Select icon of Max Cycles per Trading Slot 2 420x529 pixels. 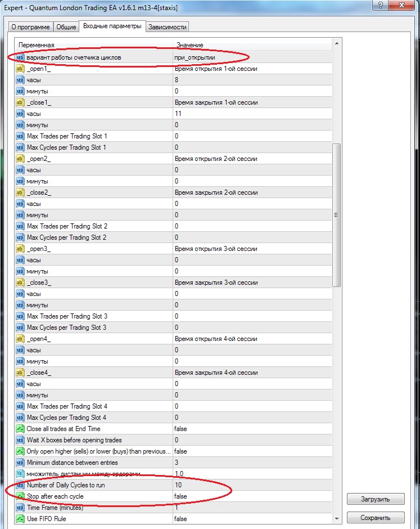coord(20,237)
